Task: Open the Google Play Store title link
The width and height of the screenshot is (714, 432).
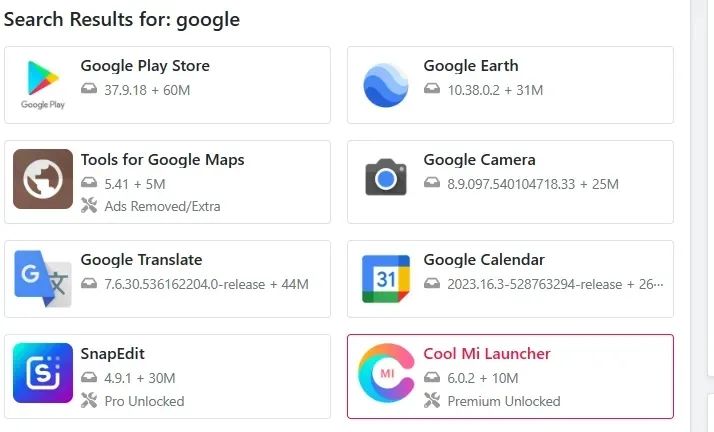Action: tap(145, 66)
